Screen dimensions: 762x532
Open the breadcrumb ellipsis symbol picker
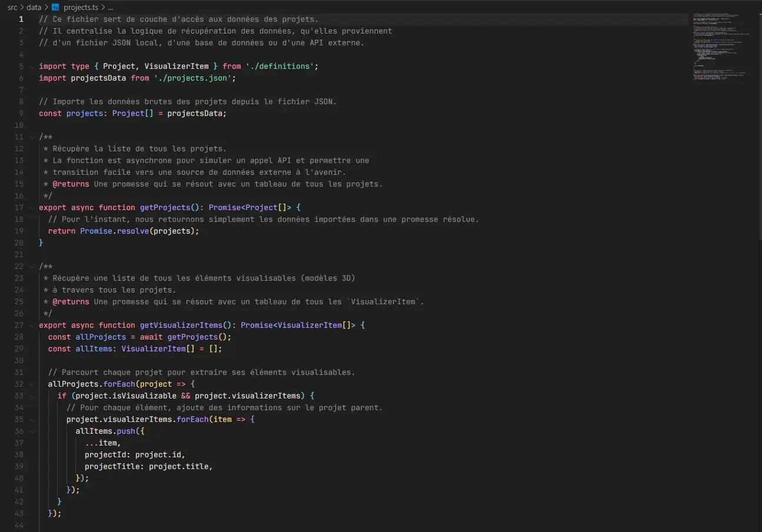(x=110, y=8)
